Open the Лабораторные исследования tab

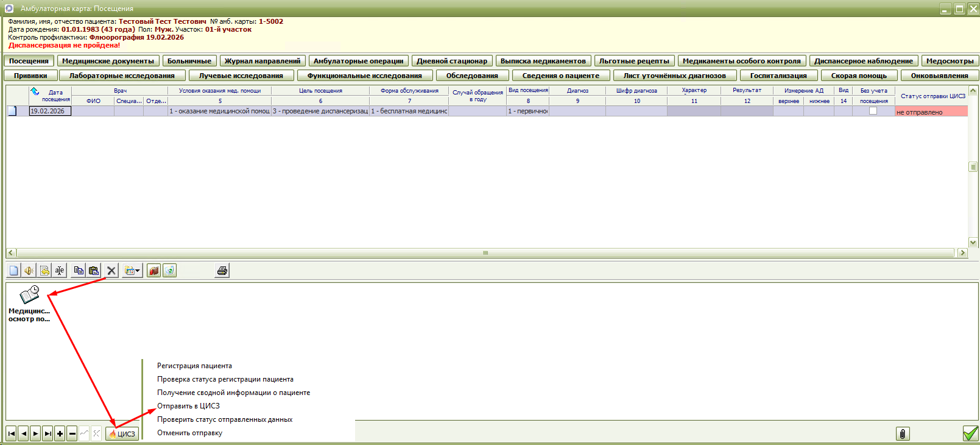122,76
